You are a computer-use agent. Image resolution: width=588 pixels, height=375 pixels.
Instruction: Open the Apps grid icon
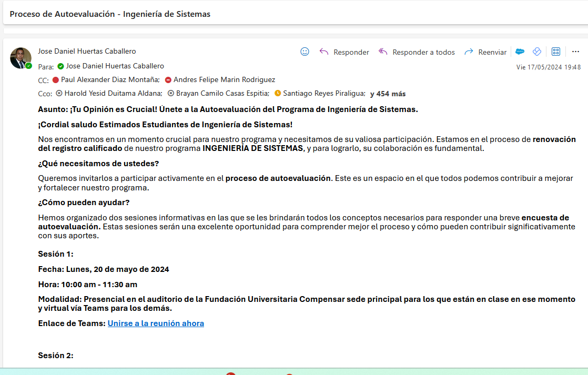556,52
